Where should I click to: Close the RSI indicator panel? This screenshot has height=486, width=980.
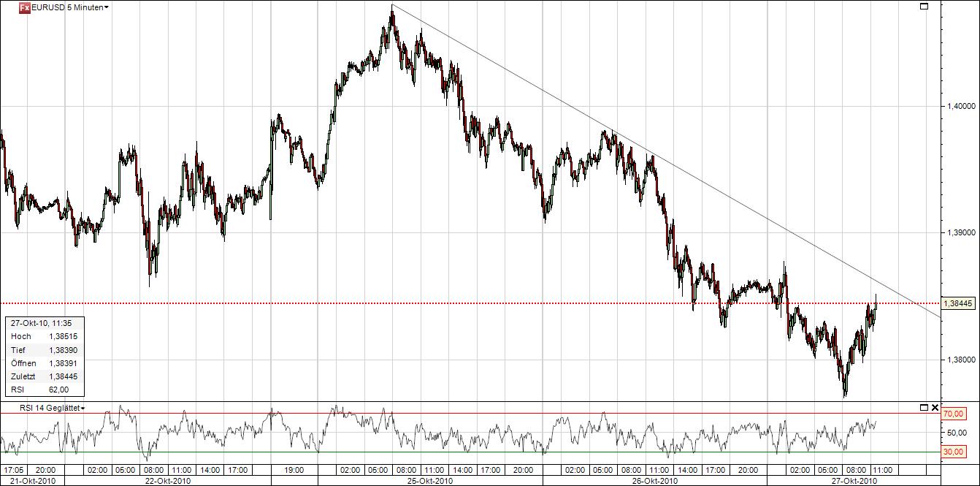click(x=935, y=407)
